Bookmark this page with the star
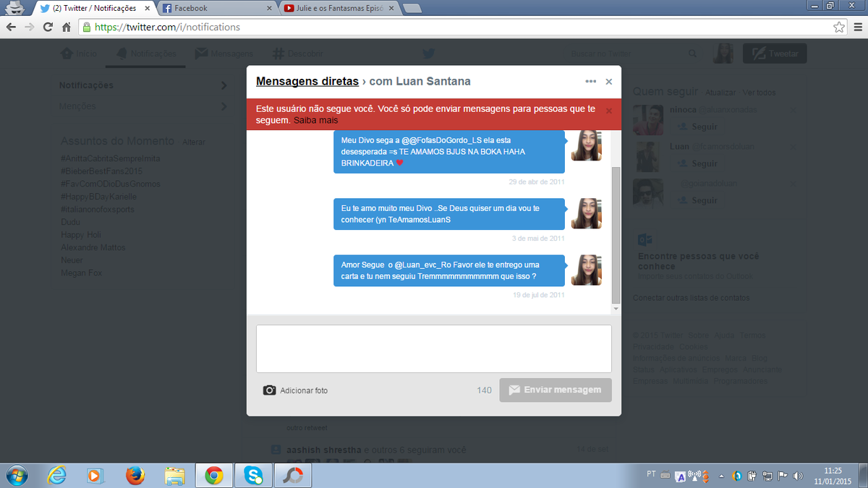Screen dimensions: 868x488 [x=839, y=27]
